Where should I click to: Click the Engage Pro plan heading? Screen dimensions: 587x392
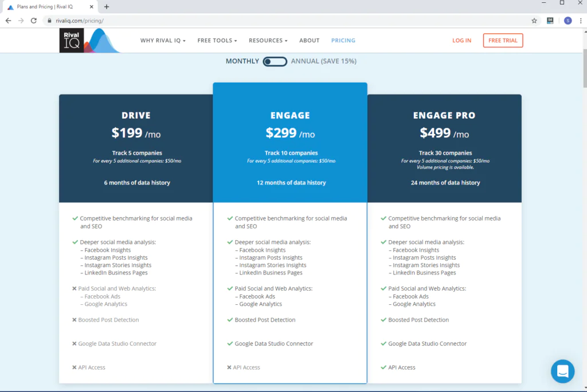[444, 115]
